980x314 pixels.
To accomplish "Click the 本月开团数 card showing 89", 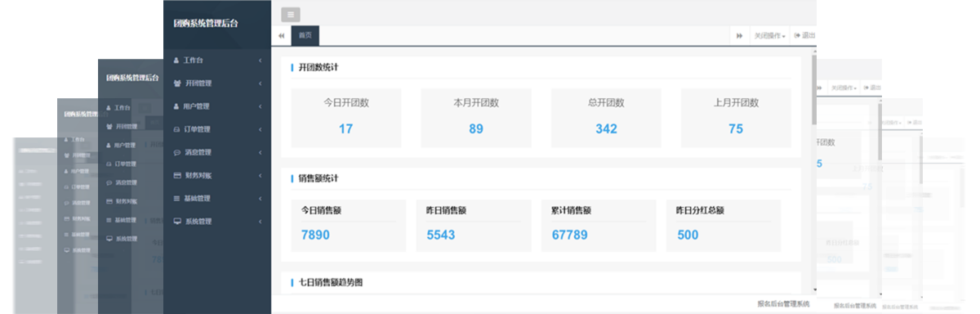I will click(476, 118).
